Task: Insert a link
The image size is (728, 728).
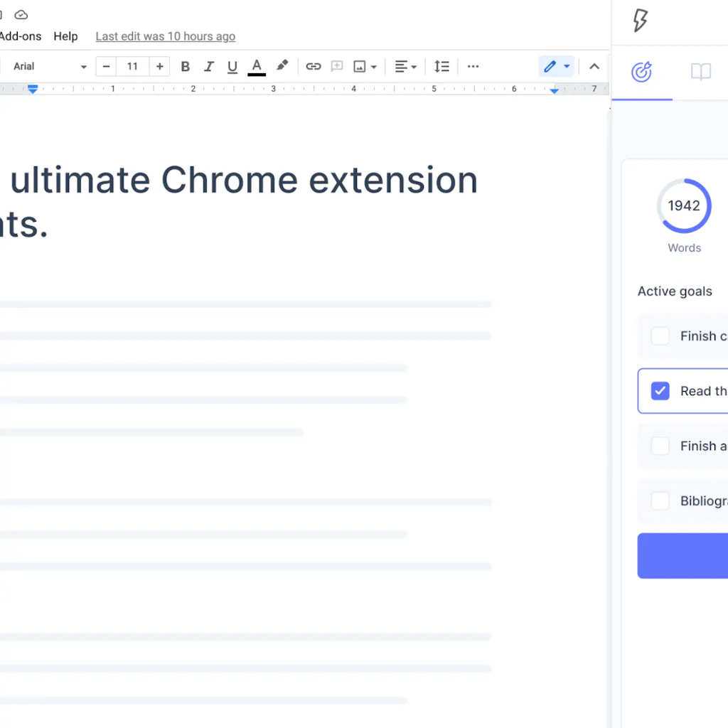Action: (314, 67)
